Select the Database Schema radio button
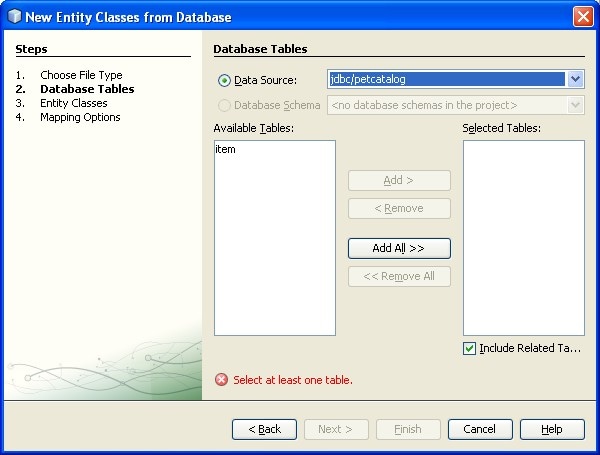Screen dimensions: 600x455 tap(224, 105)
